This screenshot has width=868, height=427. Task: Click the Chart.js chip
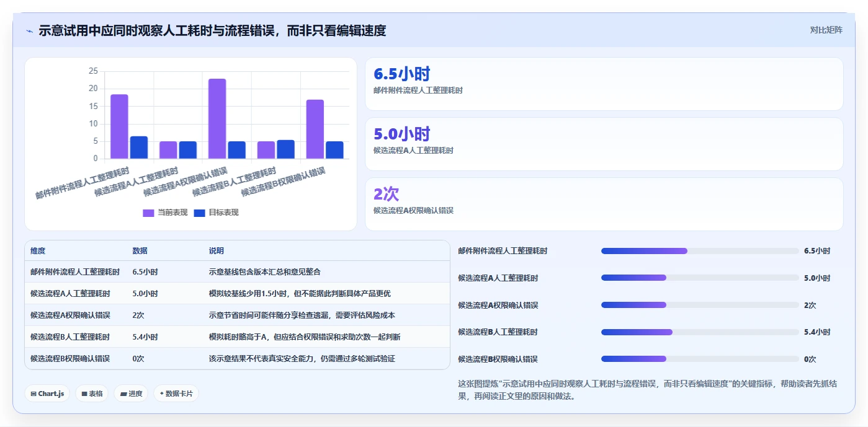47,394
